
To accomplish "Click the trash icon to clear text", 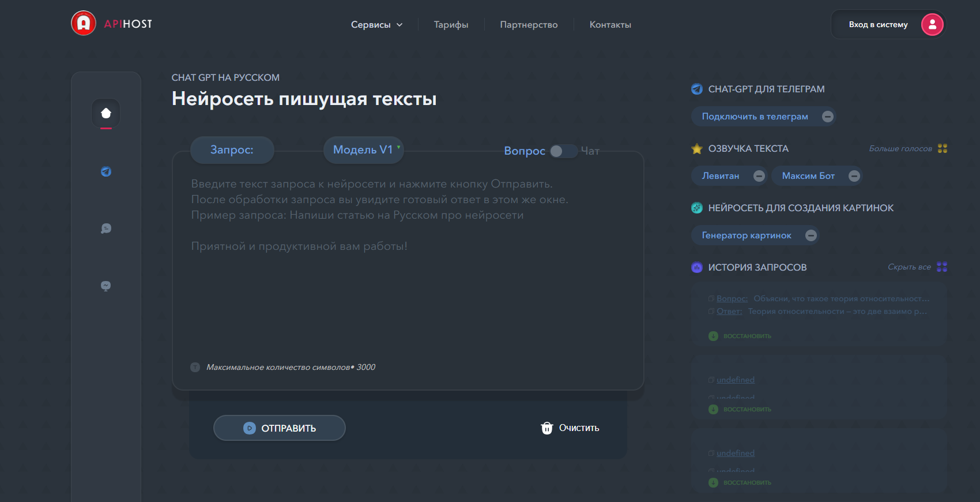I will click(x=546, y=428).
